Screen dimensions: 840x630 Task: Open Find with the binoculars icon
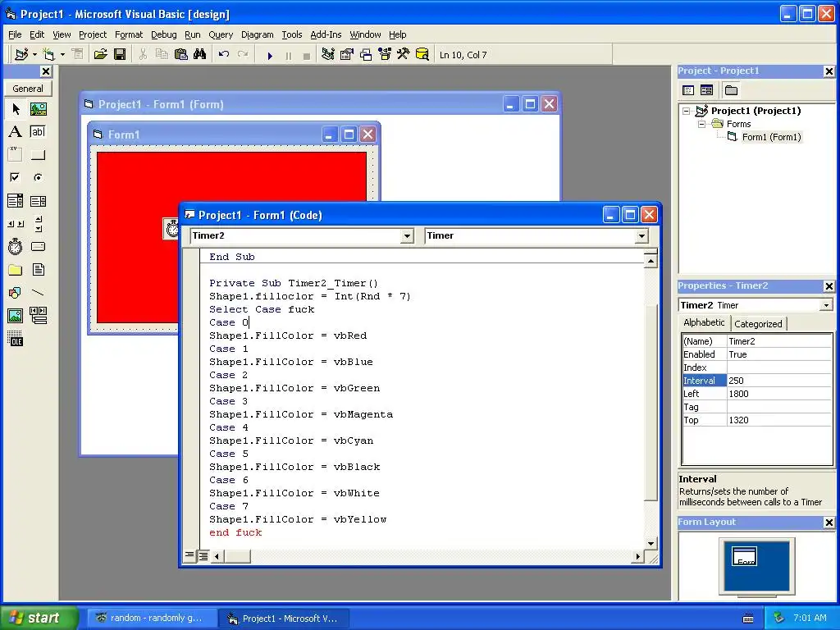200,55
